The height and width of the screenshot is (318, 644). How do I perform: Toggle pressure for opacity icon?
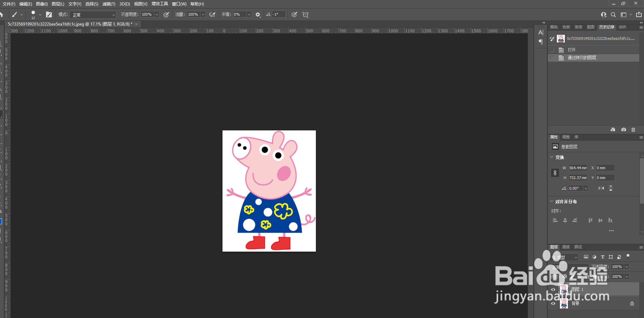(x=166, y=15)
